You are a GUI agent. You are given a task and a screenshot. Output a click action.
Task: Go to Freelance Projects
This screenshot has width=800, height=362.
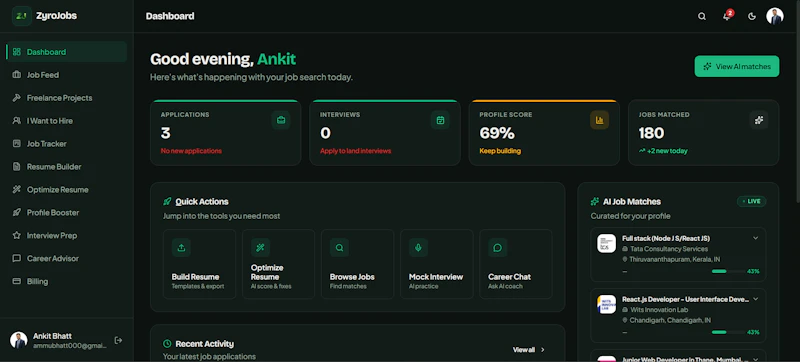coord(67,98)
